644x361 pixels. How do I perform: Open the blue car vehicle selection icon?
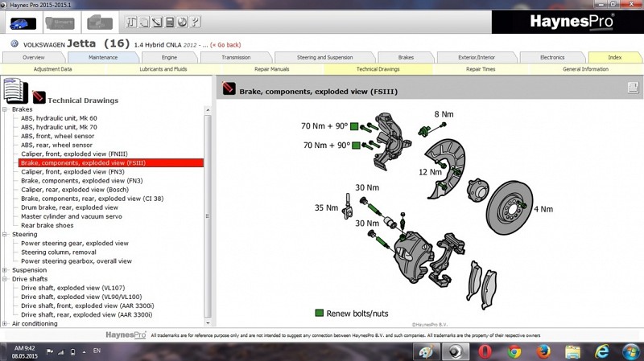(23, 23)
